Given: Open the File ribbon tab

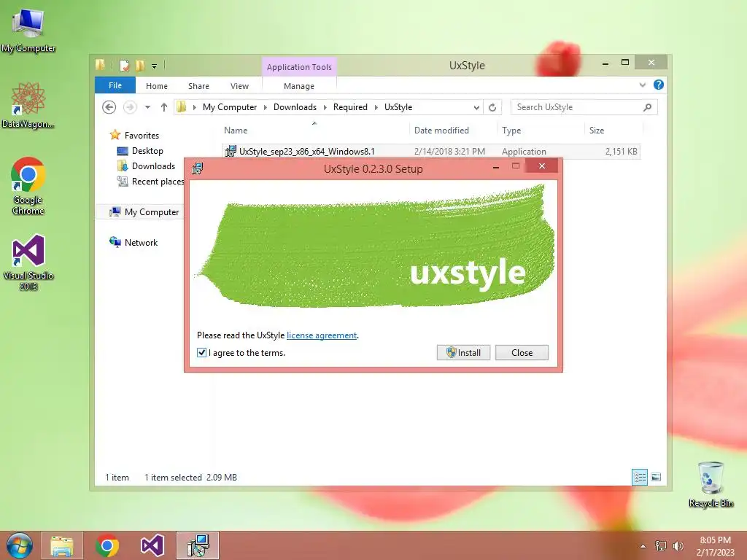Looking at the screenshot, I should pos(115,85).
